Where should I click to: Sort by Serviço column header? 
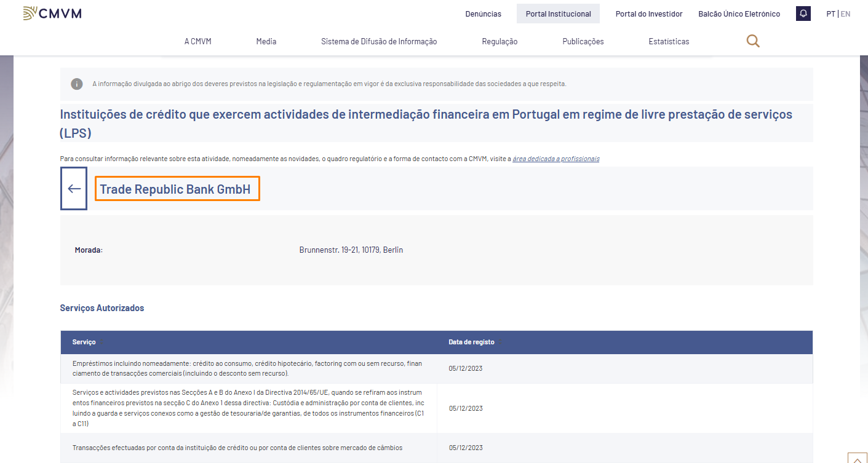(x=84, y=342)
